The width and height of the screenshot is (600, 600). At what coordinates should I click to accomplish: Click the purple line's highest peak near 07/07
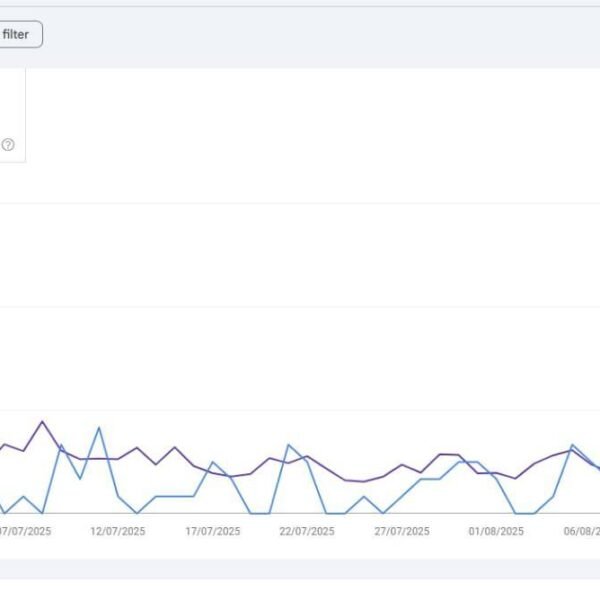[x=42, y=421]
